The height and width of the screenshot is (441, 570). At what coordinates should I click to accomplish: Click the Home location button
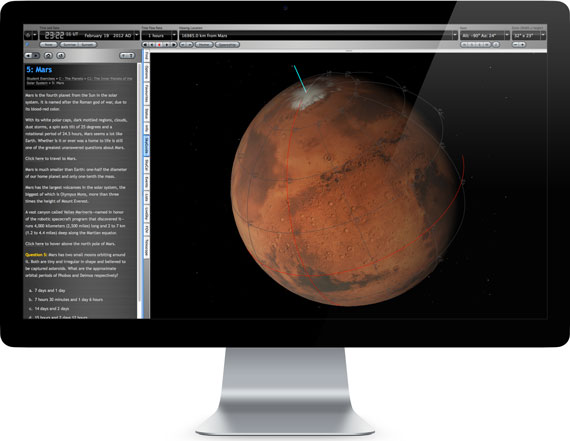(204, 44)
